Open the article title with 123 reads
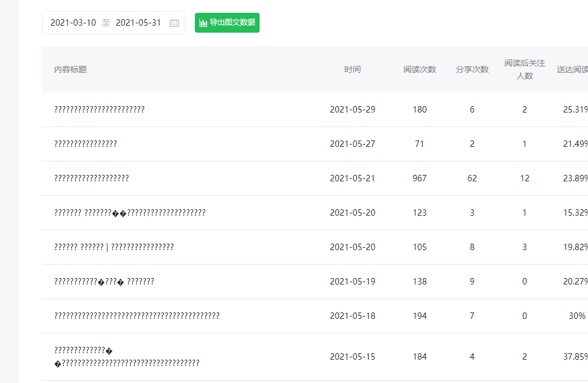This screenshot has width=588, height=383. (129, 213)
